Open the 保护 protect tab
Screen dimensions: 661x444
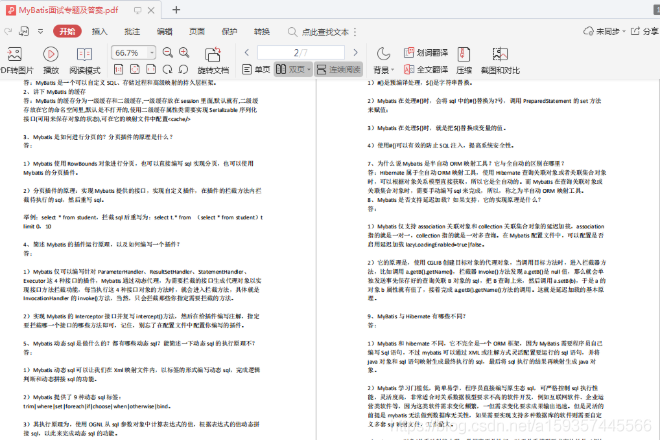229,32
